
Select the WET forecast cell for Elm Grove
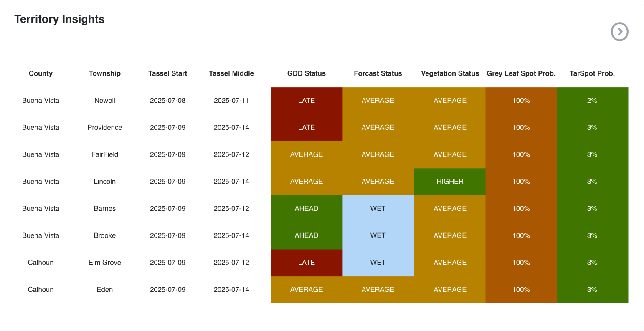378,262
